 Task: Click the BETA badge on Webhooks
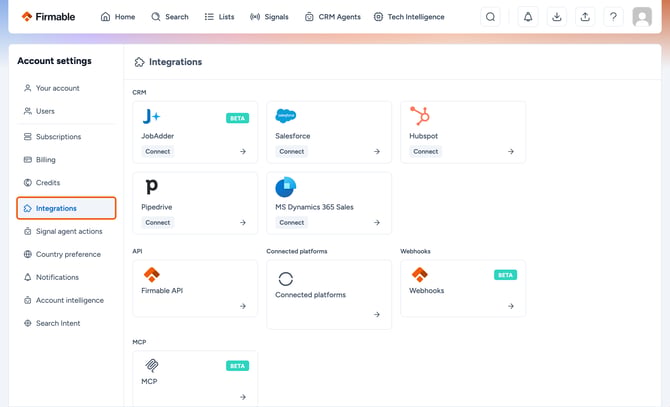[x=505, y=275]
